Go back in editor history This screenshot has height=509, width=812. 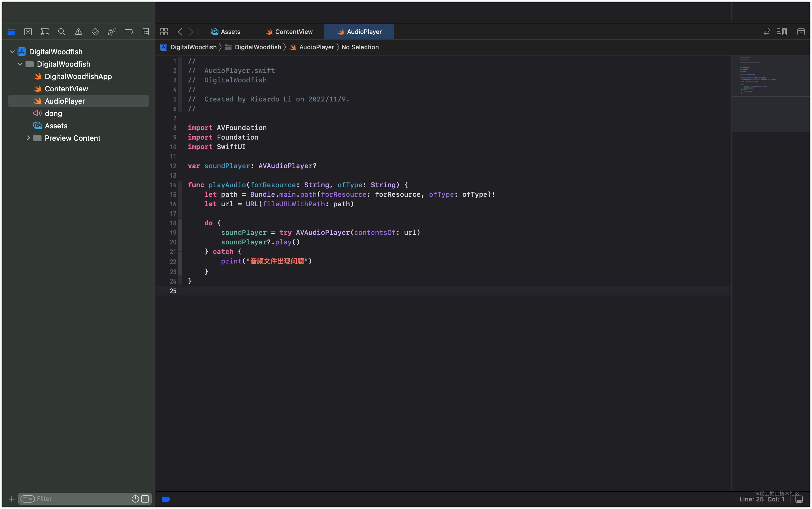[180, 32]
